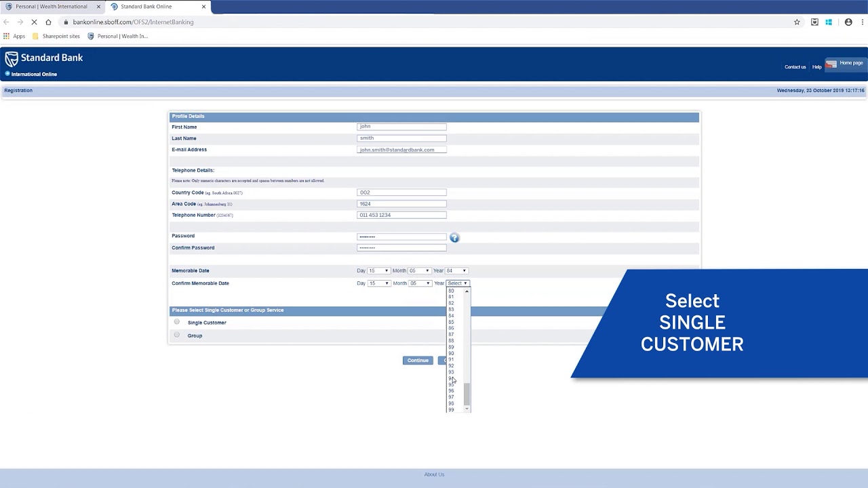Click the Continue button
The height and width of the screenshot is (488, 868).
[418, 360]
